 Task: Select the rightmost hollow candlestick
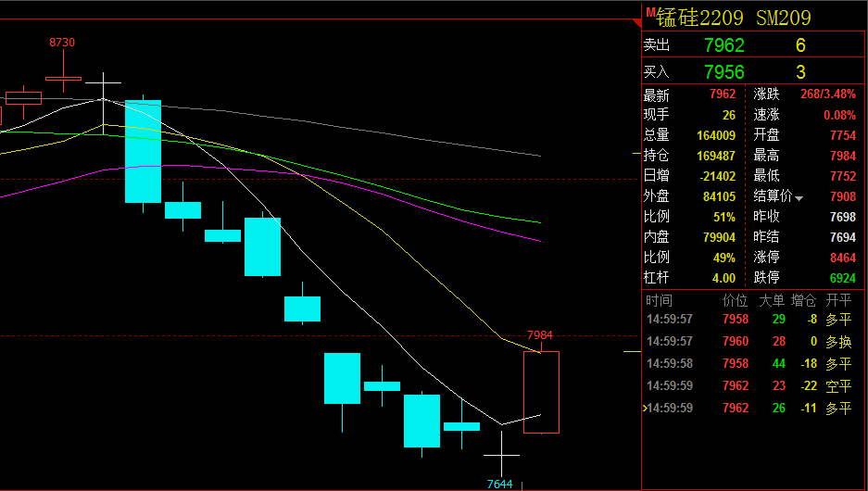(x=541, y=392)
